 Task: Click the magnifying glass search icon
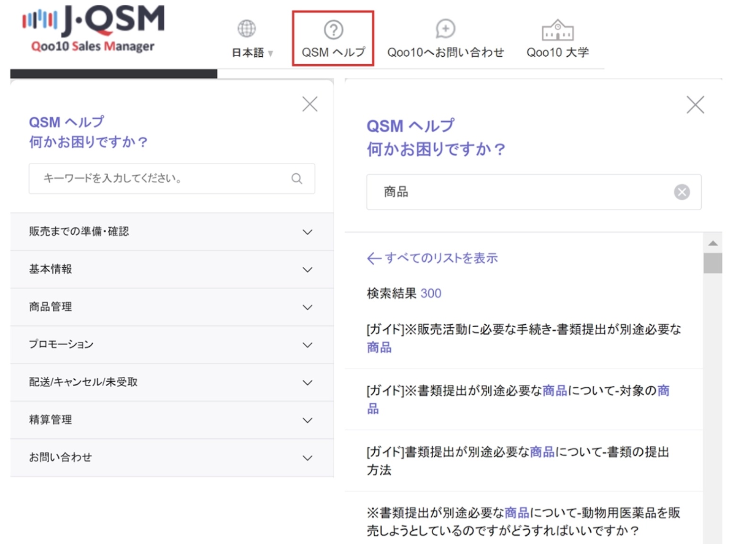pos(296,178)
